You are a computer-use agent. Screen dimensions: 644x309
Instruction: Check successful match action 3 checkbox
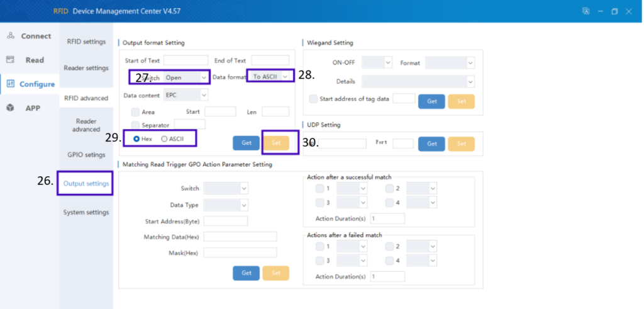tap(319, 203)
